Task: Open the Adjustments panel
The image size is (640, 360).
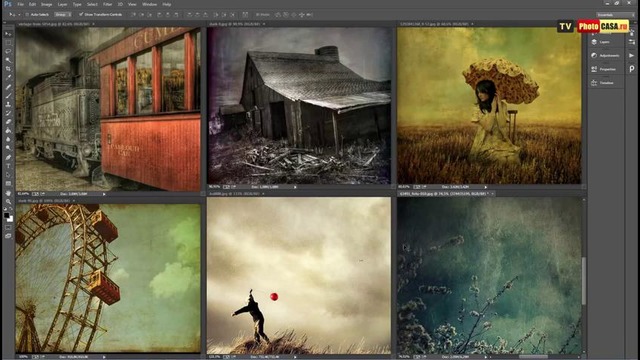Action: [x=606, y=56]
